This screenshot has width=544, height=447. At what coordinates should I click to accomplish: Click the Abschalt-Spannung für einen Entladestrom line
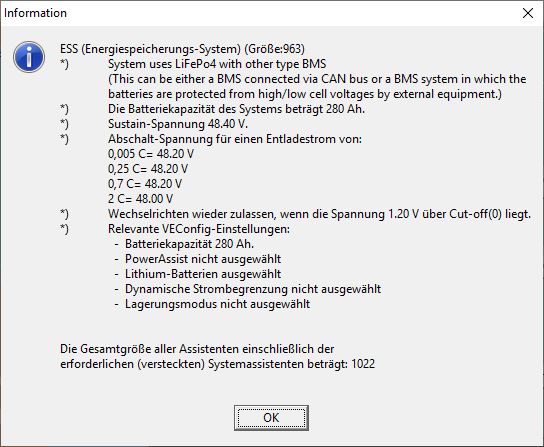coord(235,139)
